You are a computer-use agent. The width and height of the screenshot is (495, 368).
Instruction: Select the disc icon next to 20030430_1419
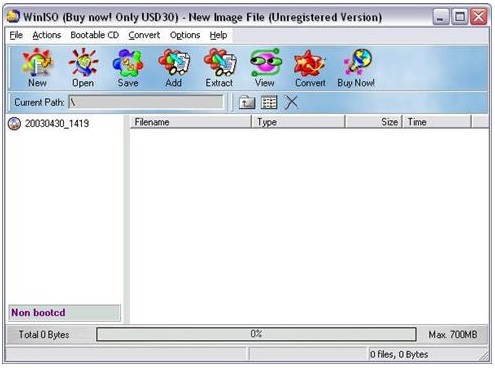coord(14,124)
